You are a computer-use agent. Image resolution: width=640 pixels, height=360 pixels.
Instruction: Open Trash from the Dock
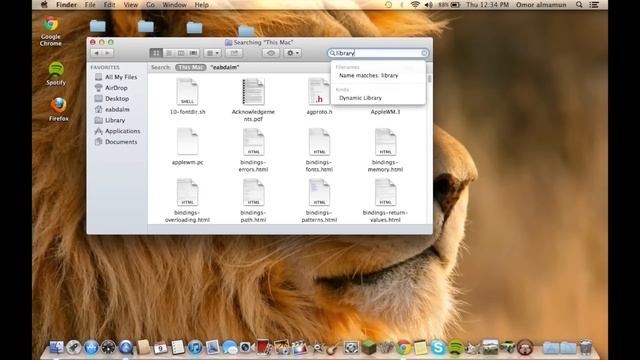coord(586,347)
